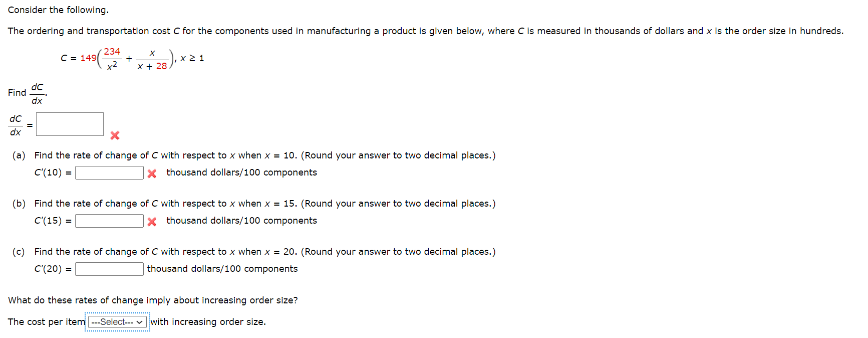Viewport: 868px width, 338px height.
Task: Click the 'Find dC/dx' label
Action: (x=26, y=92)
